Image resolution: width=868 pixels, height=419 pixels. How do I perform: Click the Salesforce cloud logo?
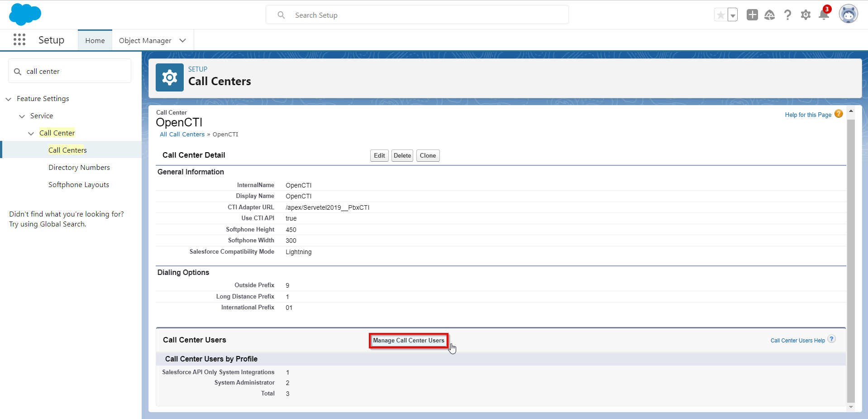click(25, 14)
